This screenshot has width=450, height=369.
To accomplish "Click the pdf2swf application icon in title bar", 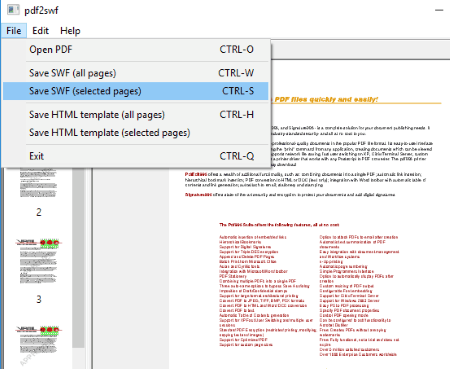I will pos(13,9).
